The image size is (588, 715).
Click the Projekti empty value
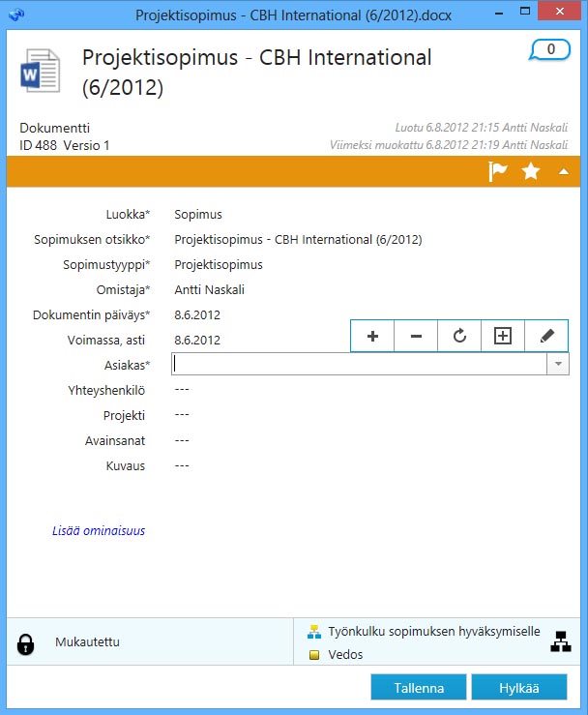182,415
